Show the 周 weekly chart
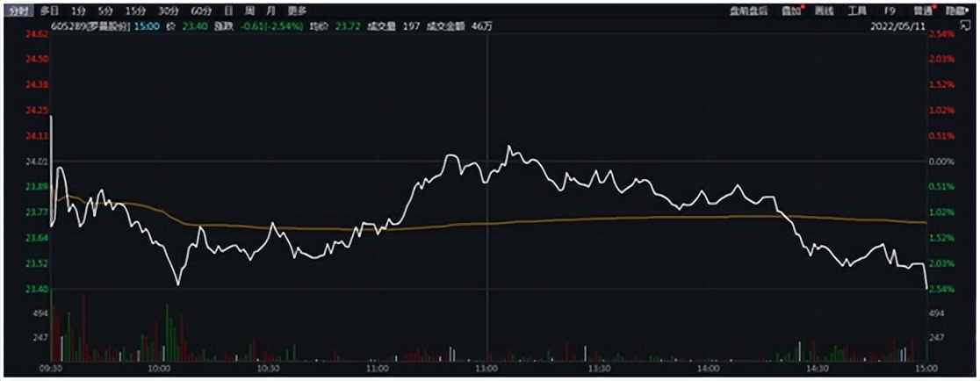 (249, 11)
